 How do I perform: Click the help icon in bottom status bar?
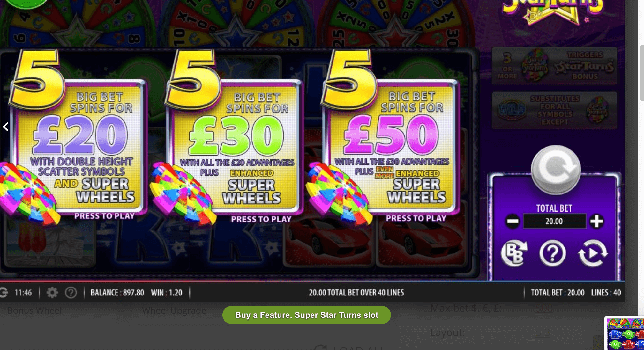click(x=71, y=292)
